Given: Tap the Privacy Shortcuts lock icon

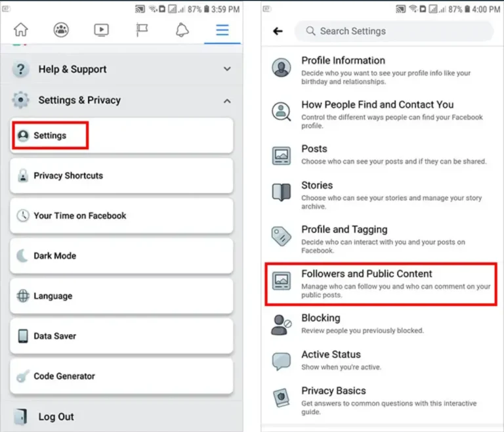Looking at the screenshot, I should pyautogui.click(x=23, y=176).
